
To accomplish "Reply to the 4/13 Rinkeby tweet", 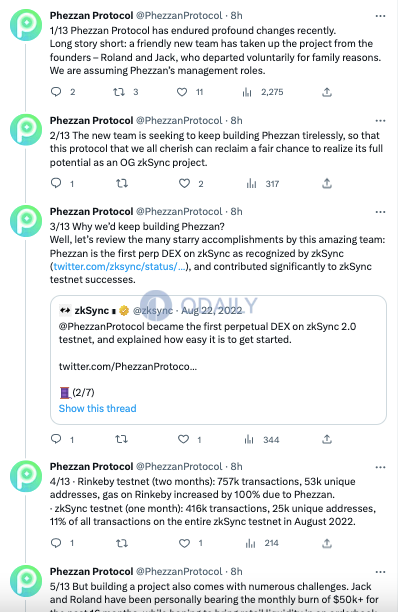I will tap(56, 543).
